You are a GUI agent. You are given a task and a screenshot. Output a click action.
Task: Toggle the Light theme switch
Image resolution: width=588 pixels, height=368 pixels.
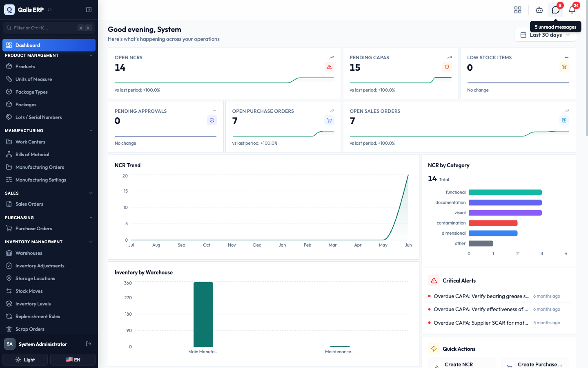tap(25, 360)
